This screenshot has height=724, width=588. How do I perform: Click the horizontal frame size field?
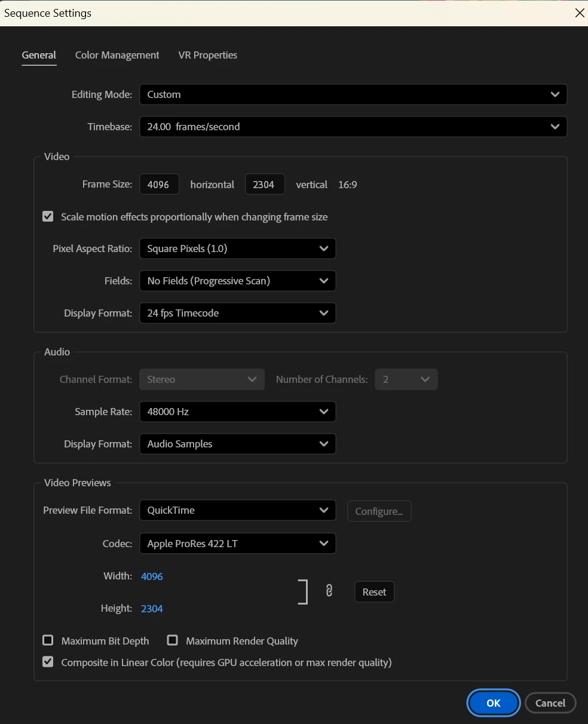(x=159, y=185)
